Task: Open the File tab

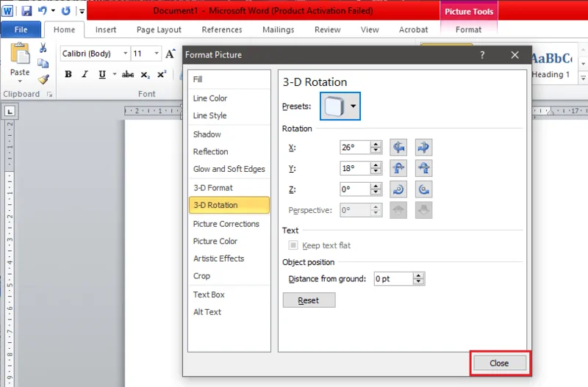Action: point(21,29)
